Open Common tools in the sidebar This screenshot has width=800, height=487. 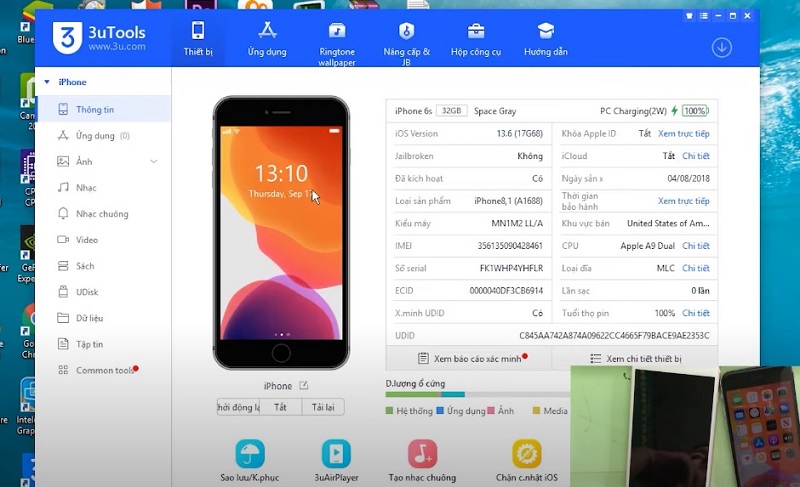tap(104, 370)
